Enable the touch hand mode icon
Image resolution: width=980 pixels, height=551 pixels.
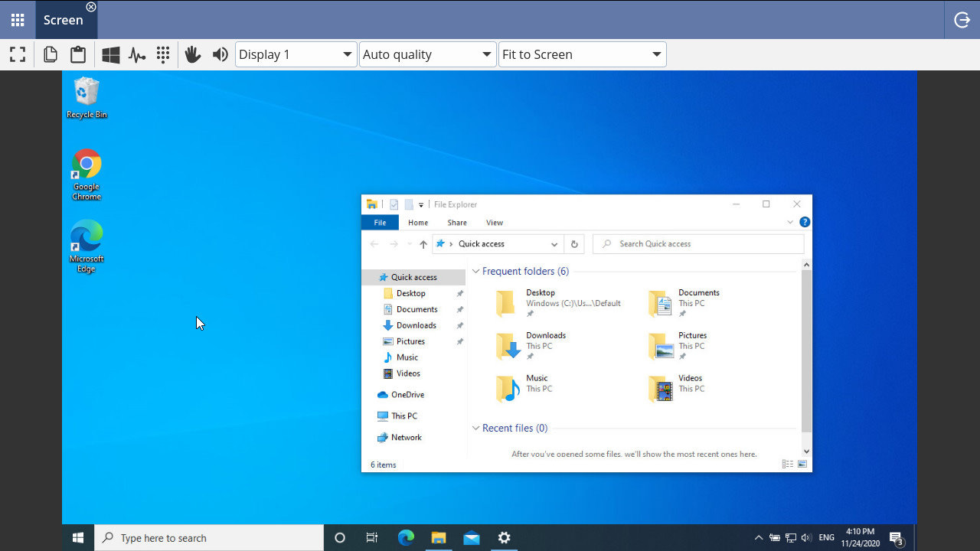(192, 54)
